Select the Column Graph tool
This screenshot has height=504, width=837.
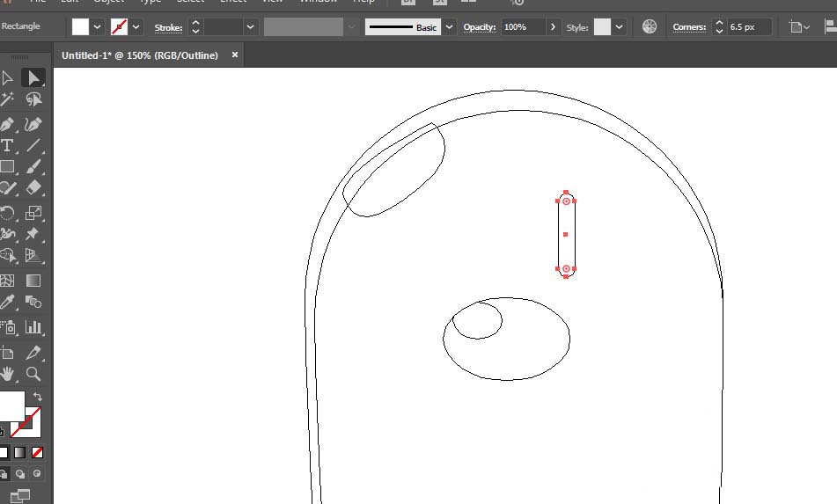[33, 327]
